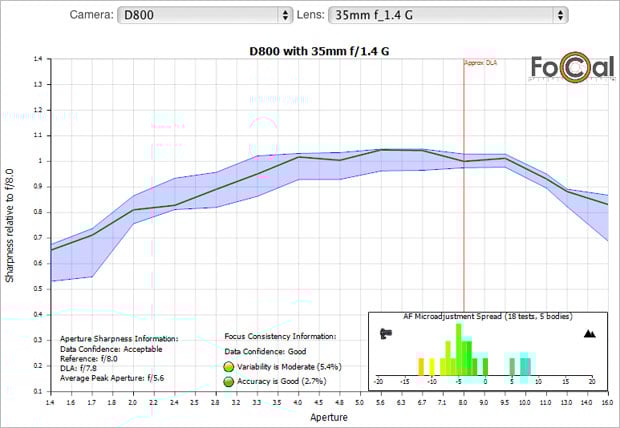Click the mountain icon in the microadjustment panel
Image resolution: width=620 pixels, height=428 pixels.
[590, 334]
